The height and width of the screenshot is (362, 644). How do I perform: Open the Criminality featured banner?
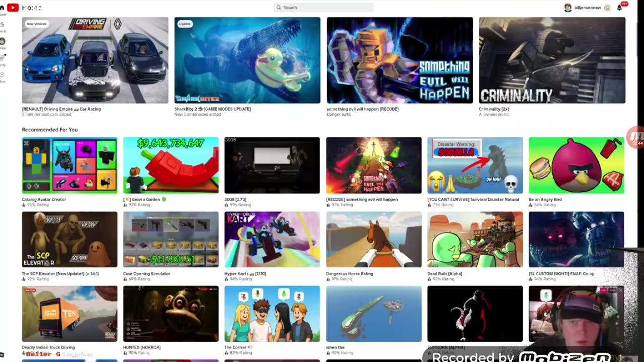552,60
